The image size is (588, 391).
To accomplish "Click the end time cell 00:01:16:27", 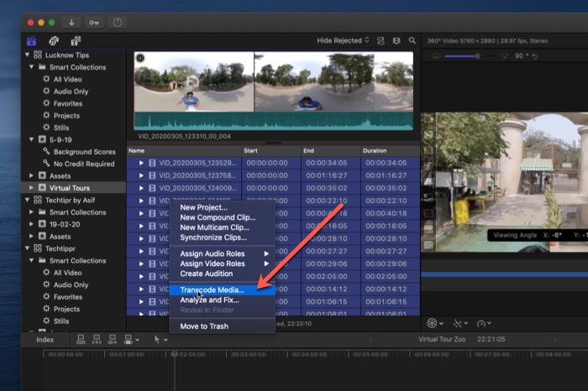I will 326,175.
